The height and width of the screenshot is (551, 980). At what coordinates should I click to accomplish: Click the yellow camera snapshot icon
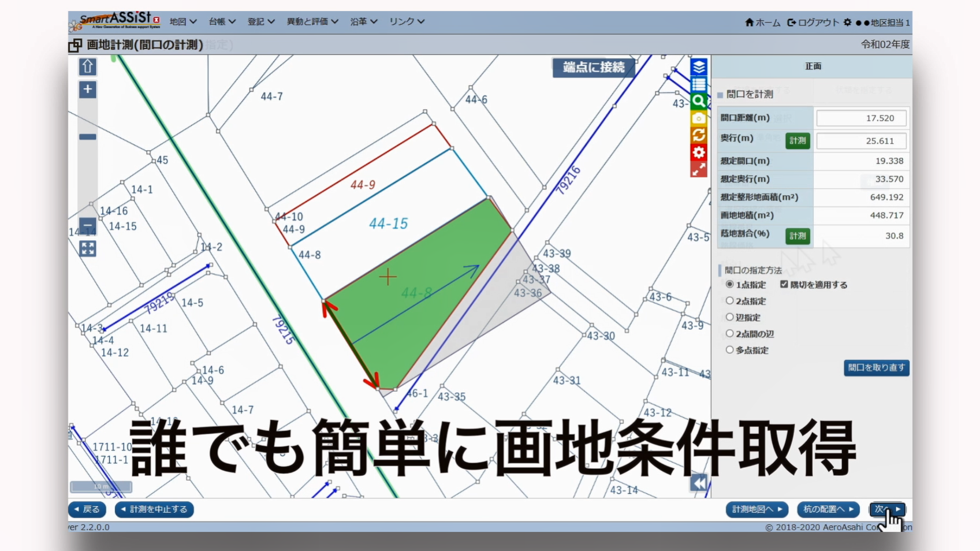tap(699, 118)
